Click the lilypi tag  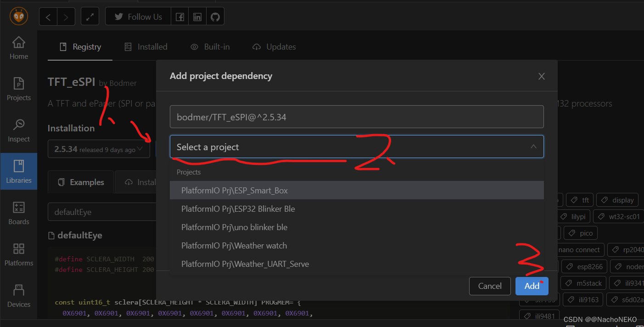[574, 216]
